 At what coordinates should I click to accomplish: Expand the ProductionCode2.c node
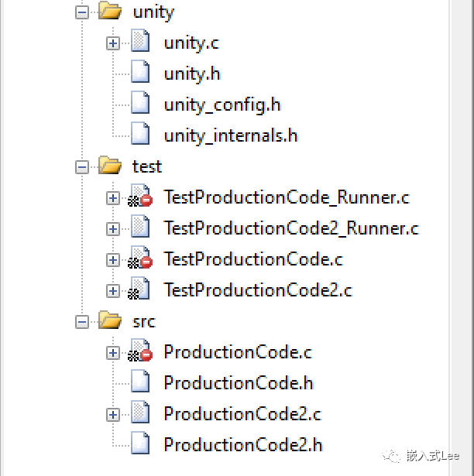point(113,415)
